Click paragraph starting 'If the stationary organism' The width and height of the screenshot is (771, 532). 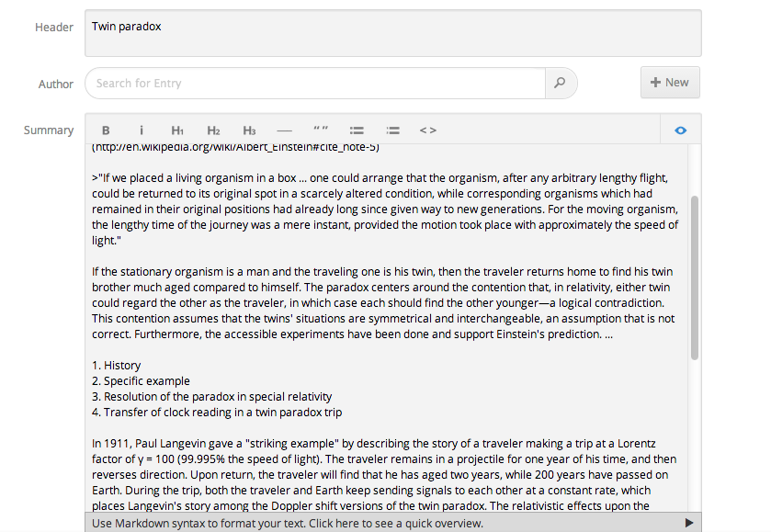point(383,303)
